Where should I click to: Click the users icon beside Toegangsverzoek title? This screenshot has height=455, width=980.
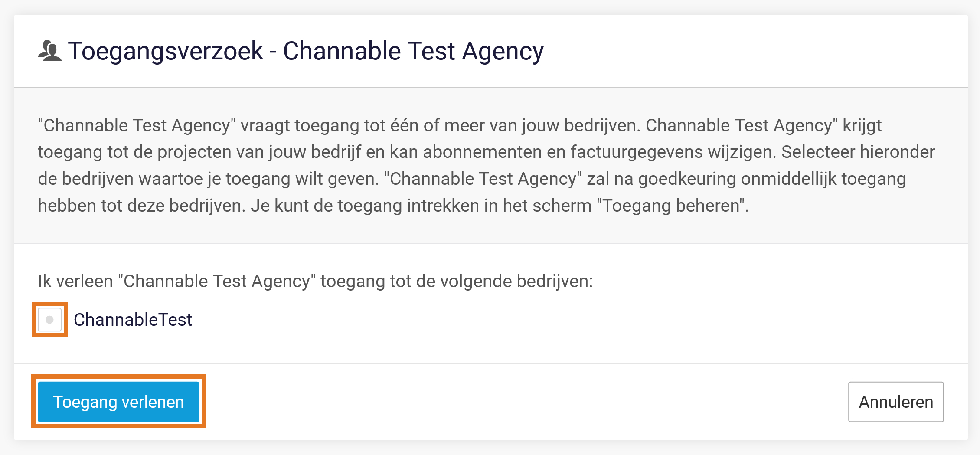tap(50, 51)
